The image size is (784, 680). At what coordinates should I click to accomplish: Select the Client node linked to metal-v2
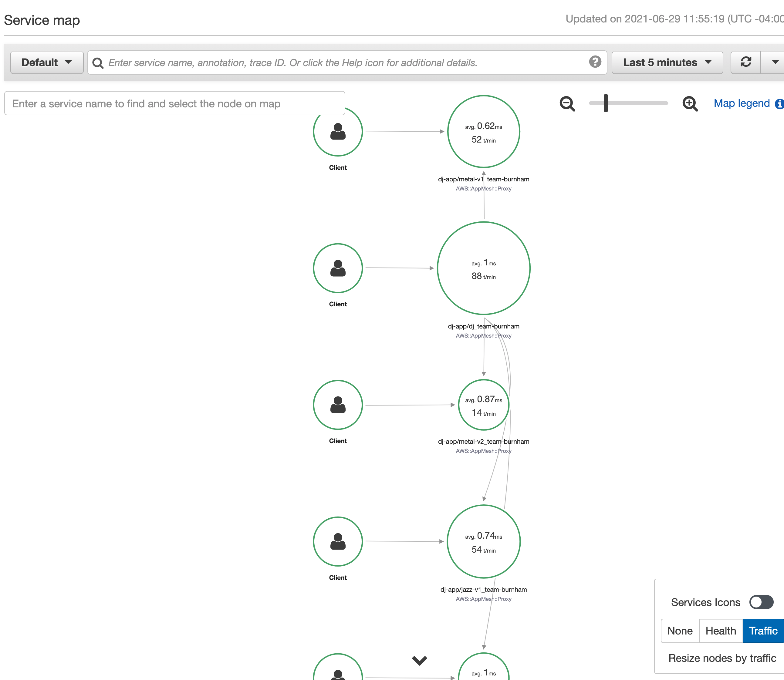(x=338, y=405)
